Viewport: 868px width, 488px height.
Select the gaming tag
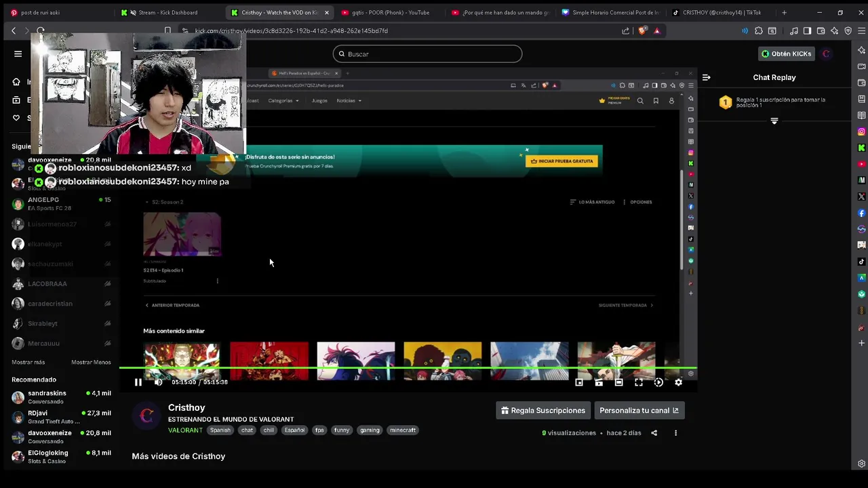point(370,430)
